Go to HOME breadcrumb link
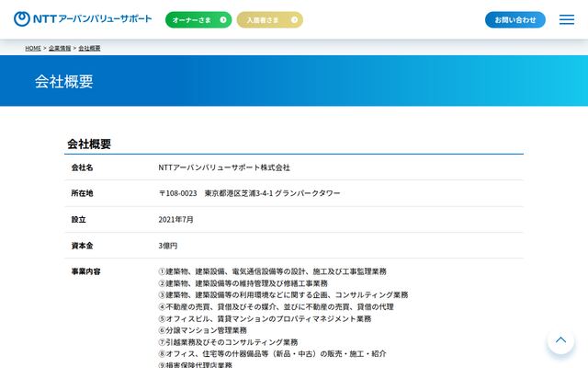The image size is (588, 368). (x=33, y=48)
